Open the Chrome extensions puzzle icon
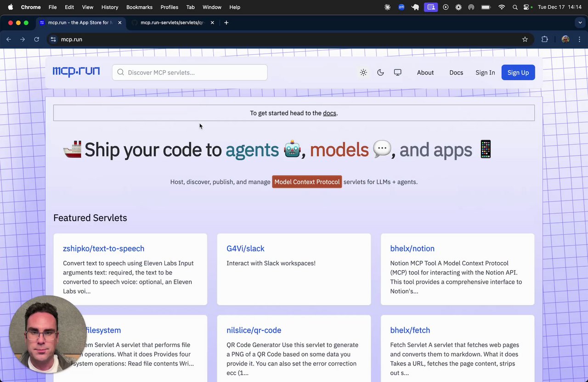Screen dimensions: 588x382 click(545, 40)
